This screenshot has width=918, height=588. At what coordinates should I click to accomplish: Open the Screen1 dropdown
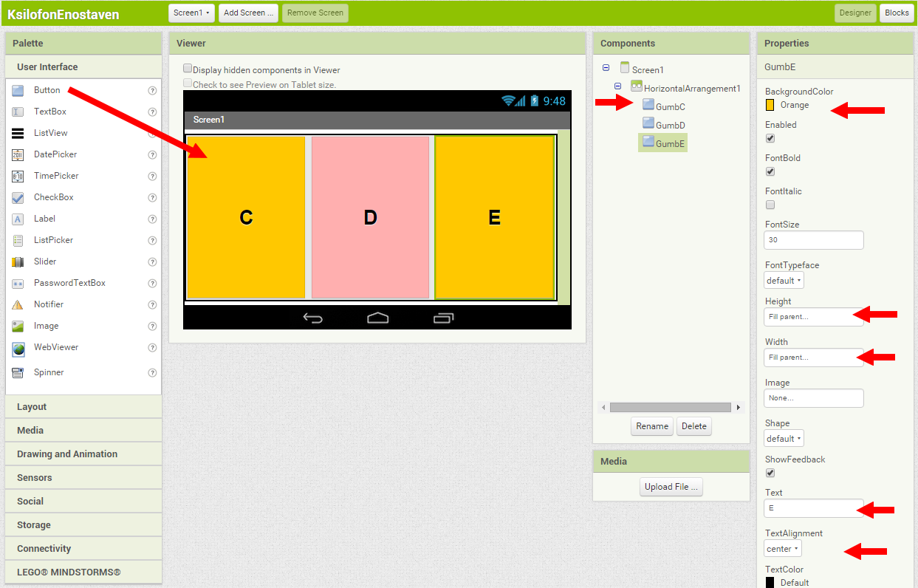point(192,13)
